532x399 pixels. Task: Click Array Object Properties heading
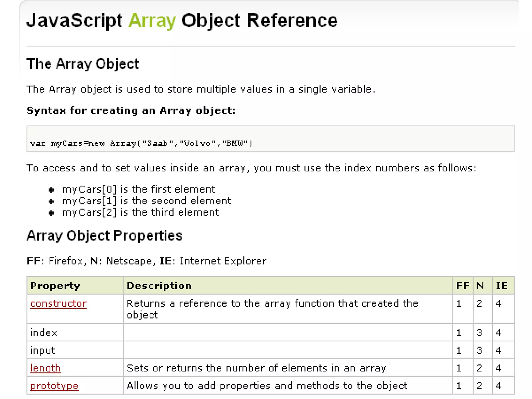(x=104, y=236)
